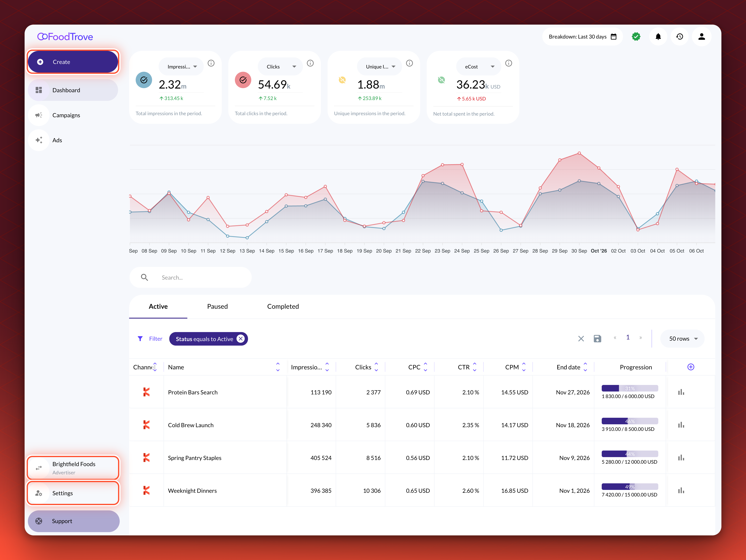Show info for the Clicks card
746x560 pixels.
click(310, 63)
